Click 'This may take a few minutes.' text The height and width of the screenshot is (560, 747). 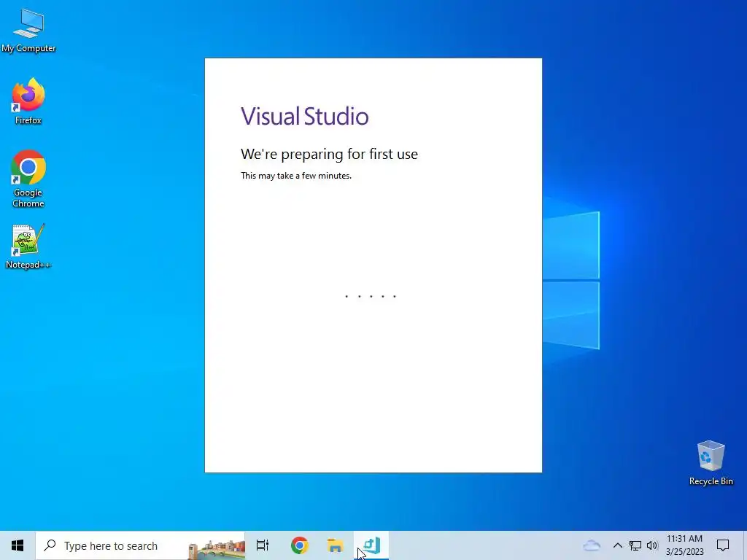coord(296,176)
